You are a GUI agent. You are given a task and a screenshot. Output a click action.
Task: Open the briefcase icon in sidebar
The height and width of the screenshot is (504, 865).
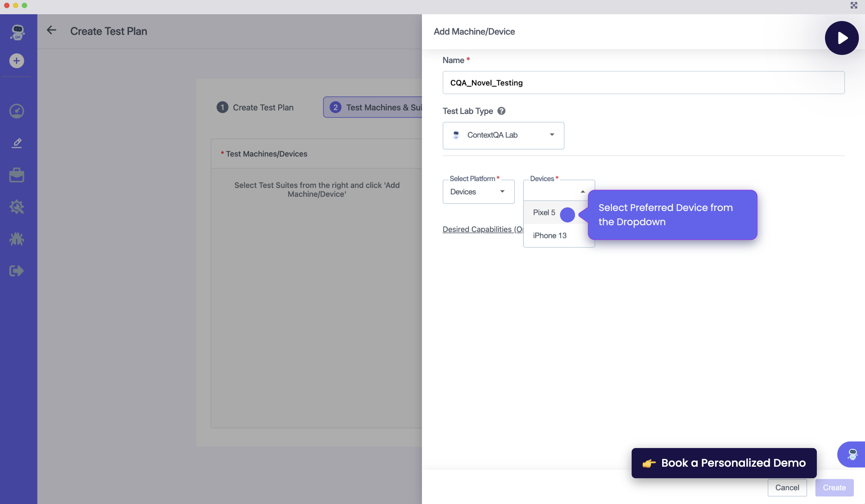click(17, 175)
